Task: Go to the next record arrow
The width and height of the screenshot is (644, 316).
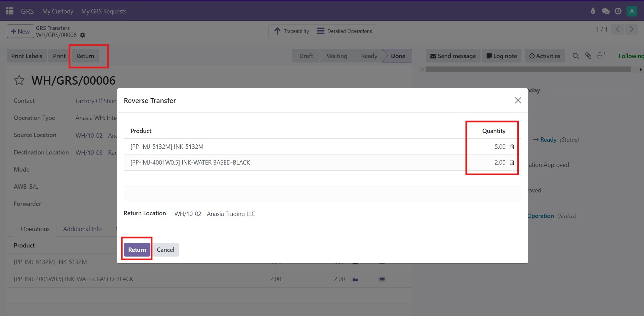Action: point(631,30)
